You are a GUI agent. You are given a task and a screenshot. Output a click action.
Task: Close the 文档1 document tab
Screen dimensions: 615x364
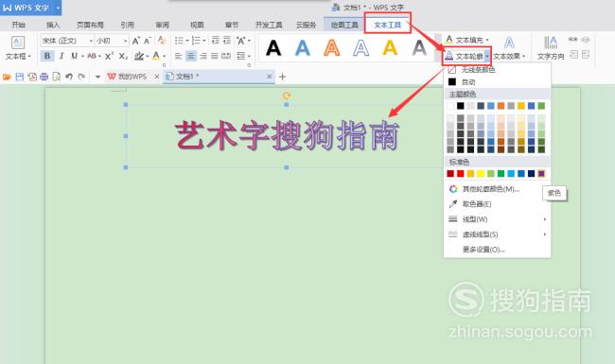269,77
